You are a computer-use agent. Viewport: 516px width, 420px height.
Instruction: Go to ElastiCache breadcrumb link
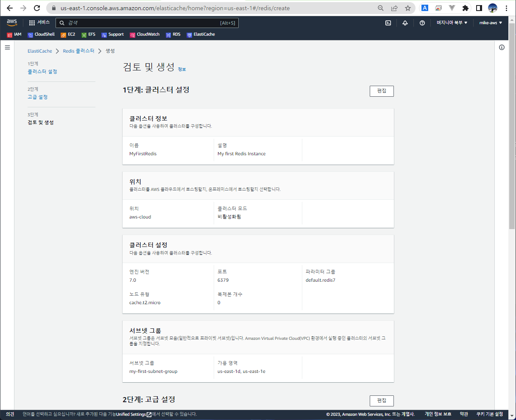pyautogui.click(x=40, y=51)
